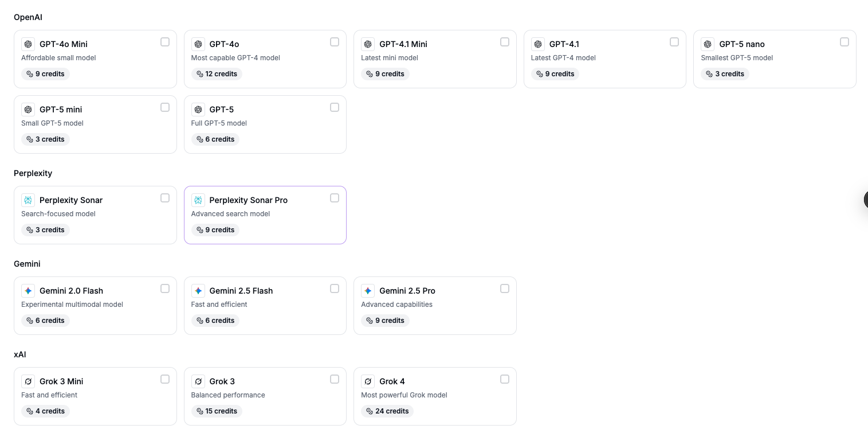The height and width of the screenshot is (429, 868).
Task: Click the 24 credits badge on Grok 4
Action: click(387, 411)
